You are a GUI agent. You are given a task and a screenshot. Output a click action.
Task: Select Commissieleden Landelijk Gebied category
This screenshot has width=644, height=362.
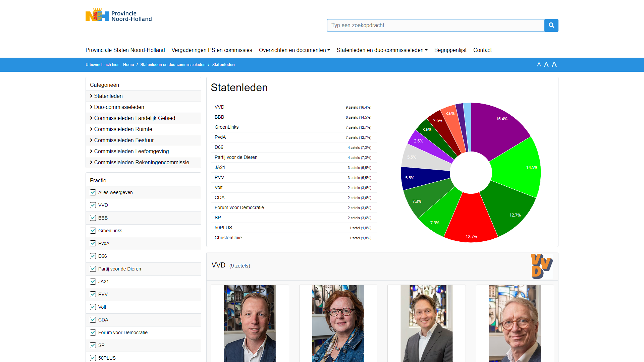[x=143, y=118]
